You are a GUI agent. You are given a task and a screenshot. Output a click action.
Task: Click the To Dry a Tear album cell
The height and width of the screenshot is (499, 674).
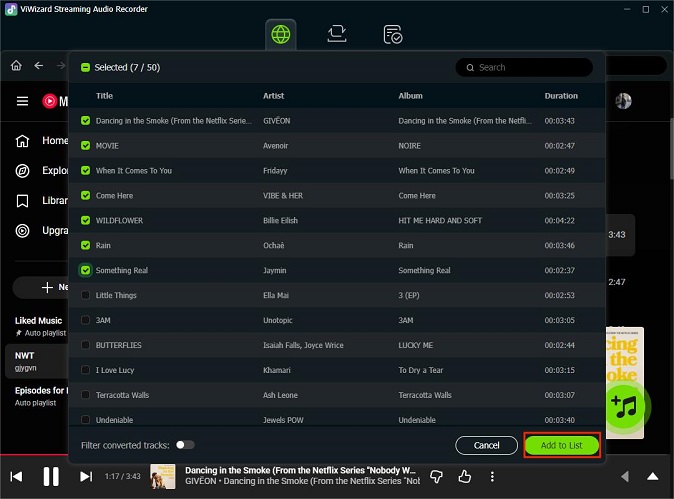point(420,370)
